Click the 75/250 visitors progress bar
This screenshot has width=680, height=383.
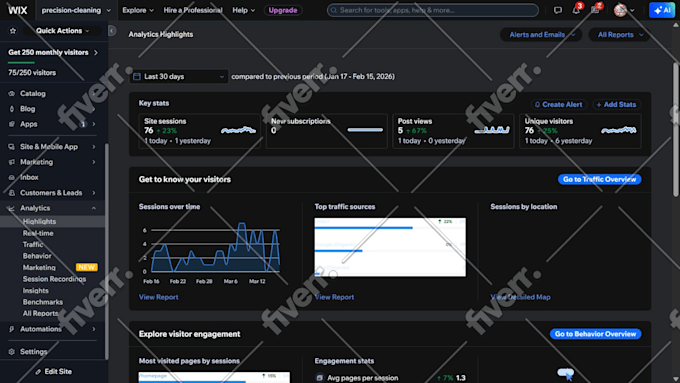click(53, 63)
